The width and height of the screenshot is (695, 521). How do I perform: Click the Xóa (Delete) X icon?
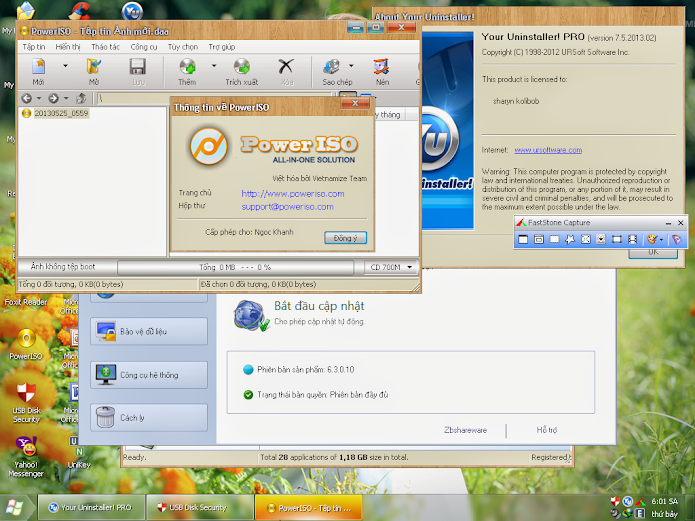286,67
